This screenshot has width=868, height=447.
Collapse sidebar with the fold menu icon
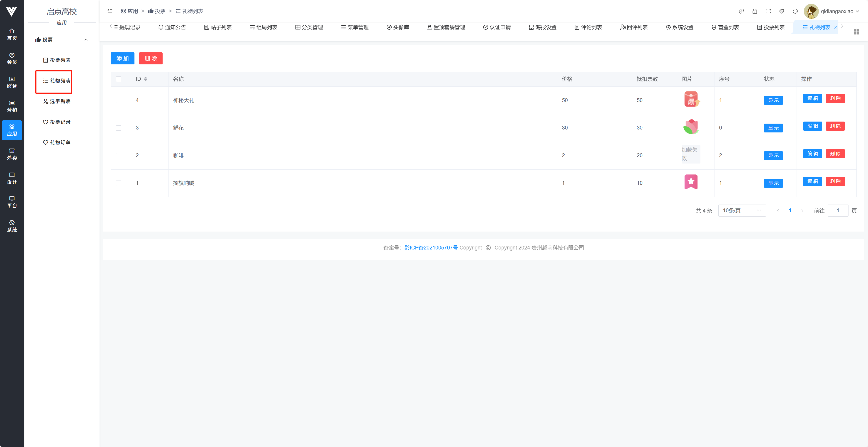click(x=110, y=11)
